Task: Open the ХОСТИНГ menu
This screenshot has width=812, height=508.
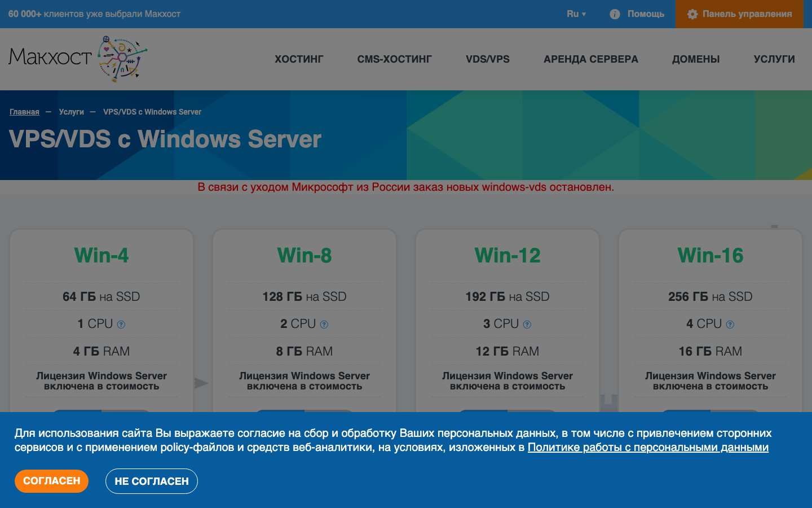Action: pos(299,59)
